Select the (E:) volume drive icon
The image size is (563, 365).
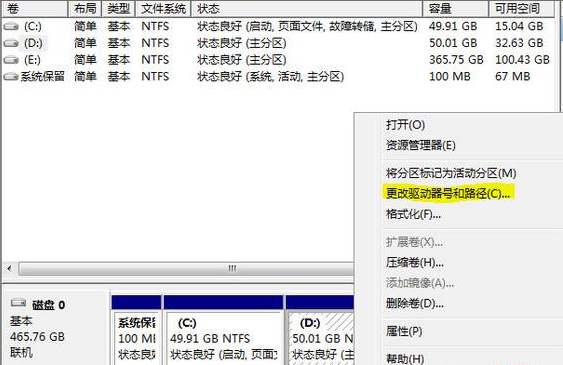[x=11, y=60]
